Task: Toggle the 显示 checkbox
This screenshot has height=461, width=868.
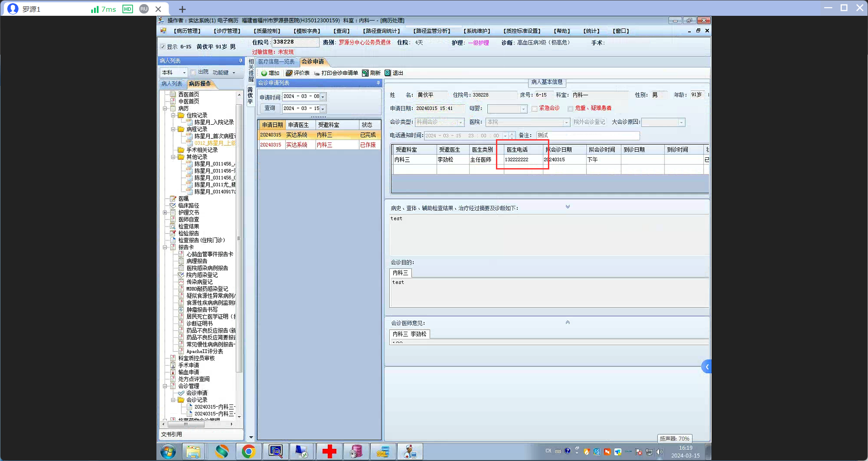Action: click(x=163, y=47)
